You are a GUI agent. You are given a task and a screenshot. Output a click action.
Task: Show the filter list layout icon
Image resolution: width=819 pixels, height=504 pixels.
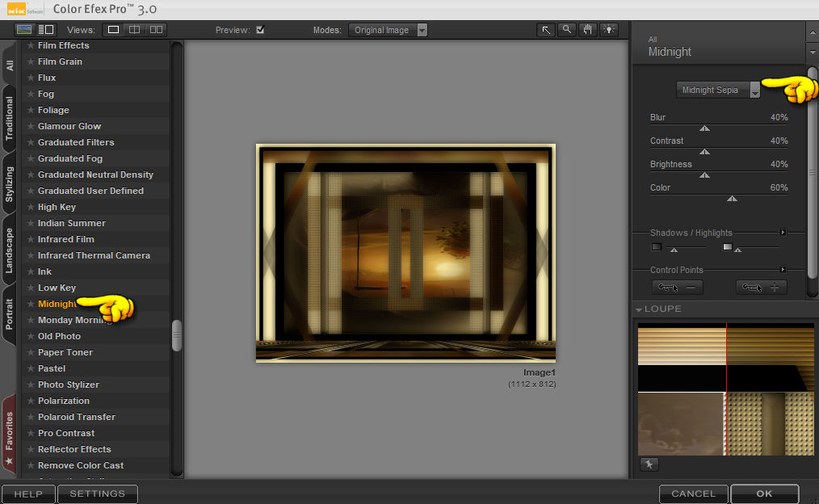[46, 30]
